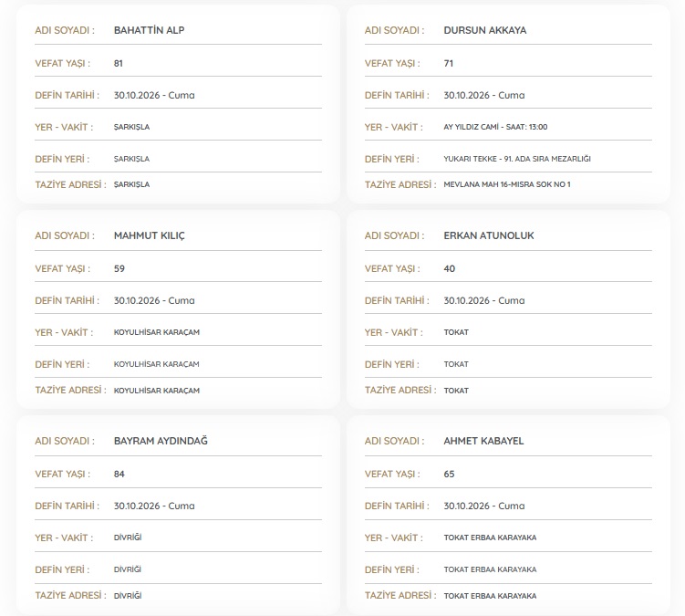The image size is (685, 616).
Task: Click Bahattin Alp's burial date 30.10.2026 - Cuma
Action: [x=154, y=95]
